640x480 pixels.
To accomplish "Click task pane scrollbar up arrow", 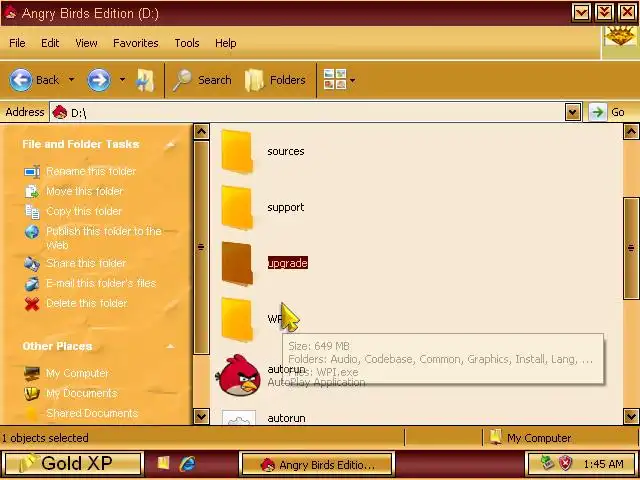I will (x=201, y=132).
